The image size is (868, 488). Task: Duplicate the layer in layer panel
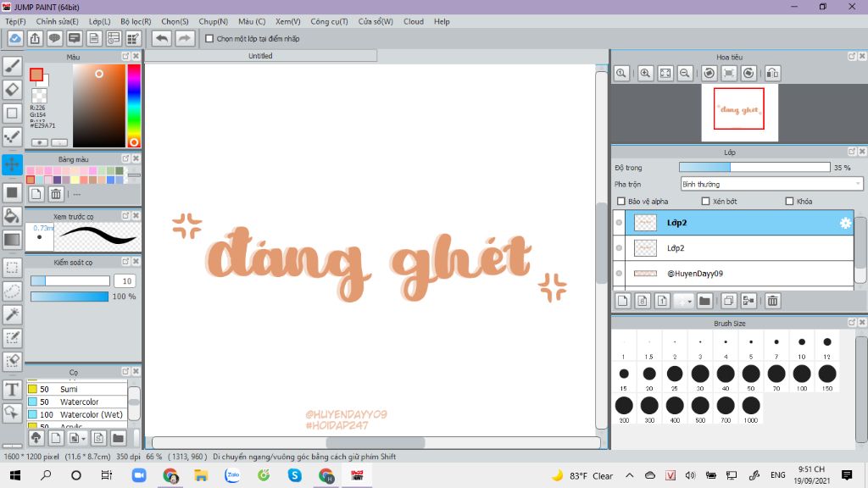coord(728,301)
